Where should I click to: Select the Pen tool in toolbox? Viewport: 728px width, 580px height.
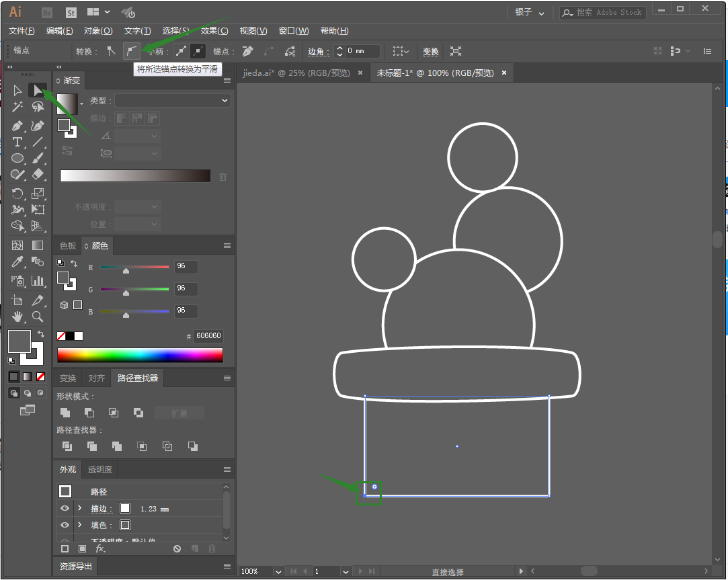(x=17, y=126)
